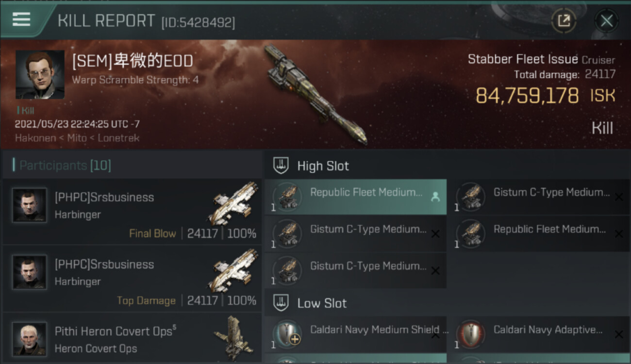Select the highlighted Republic Fleet Medium item
The height and width of the screenshot is (364, 631).
tap(355, 197)
